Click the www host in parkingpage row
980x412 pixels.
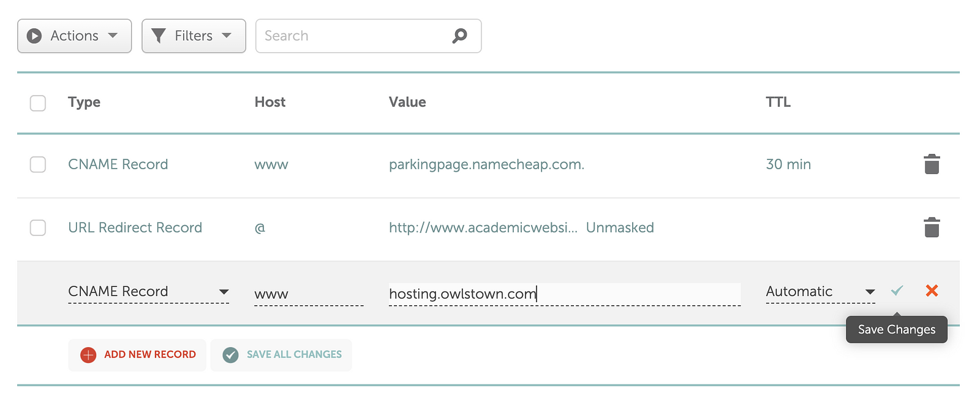pyautogui.click(x=271, y=165)
